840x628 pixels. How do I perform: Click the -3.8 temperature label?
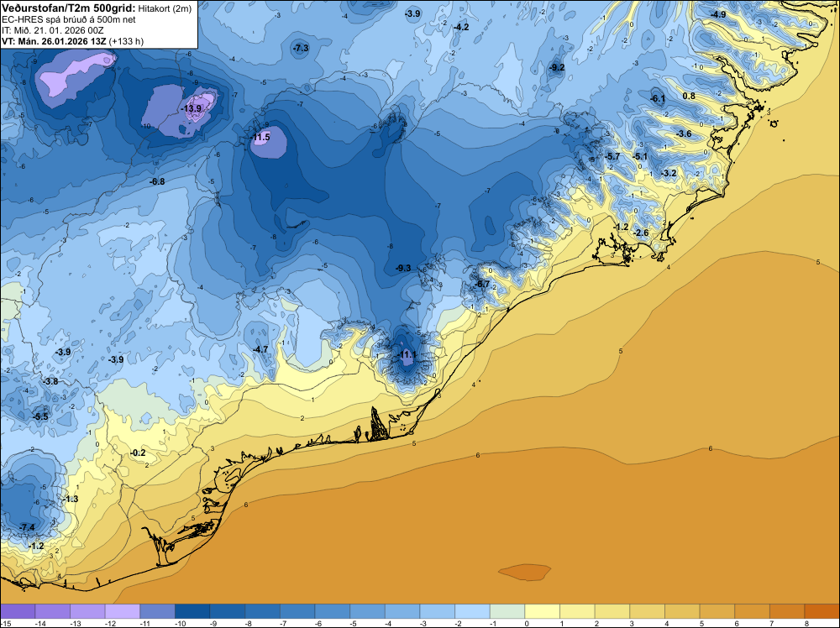tap(50, 382)
